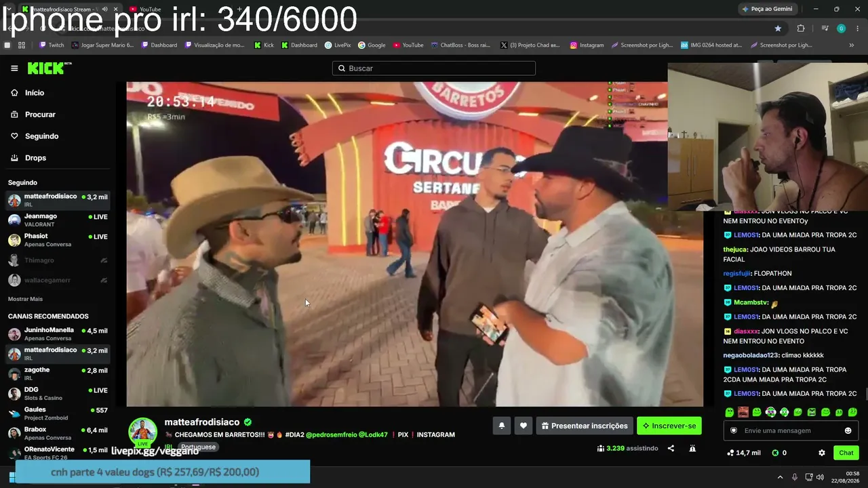
Task: Click the Buscar search field
Action: [434, 68]
